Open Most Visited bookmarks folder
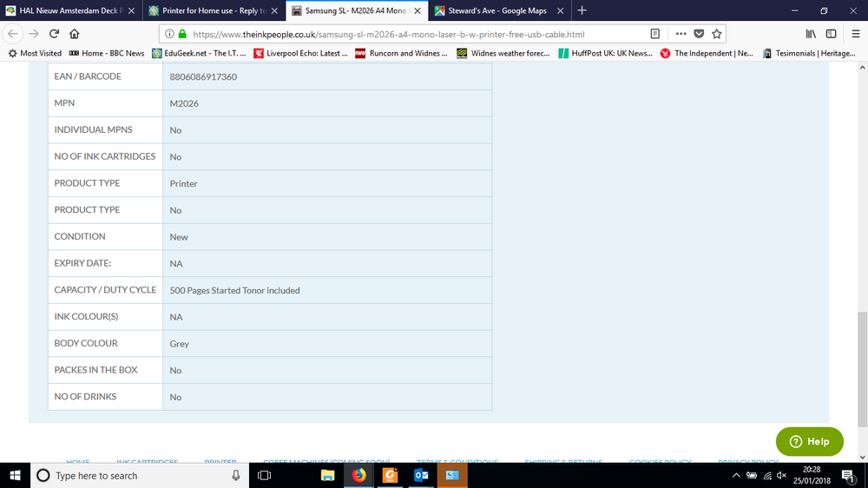 pos(35,53)
